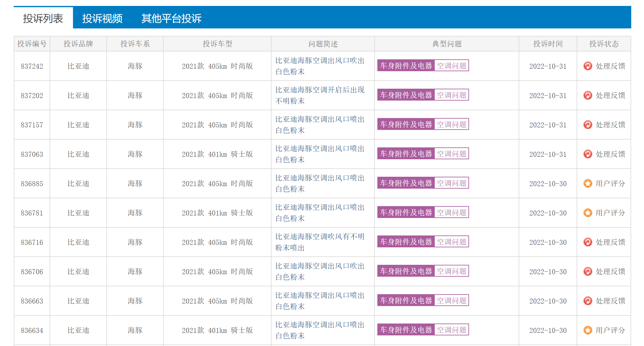Click 2021款 401km 骑士版 in row 837063
The height and width of the screenshot is (346, 644).
click(x=217, y=154)
